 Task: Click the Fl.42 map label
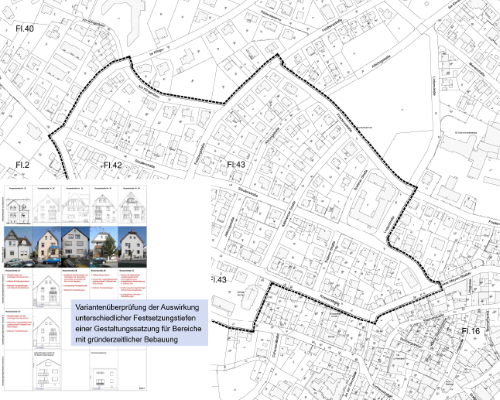coord(113,165)
